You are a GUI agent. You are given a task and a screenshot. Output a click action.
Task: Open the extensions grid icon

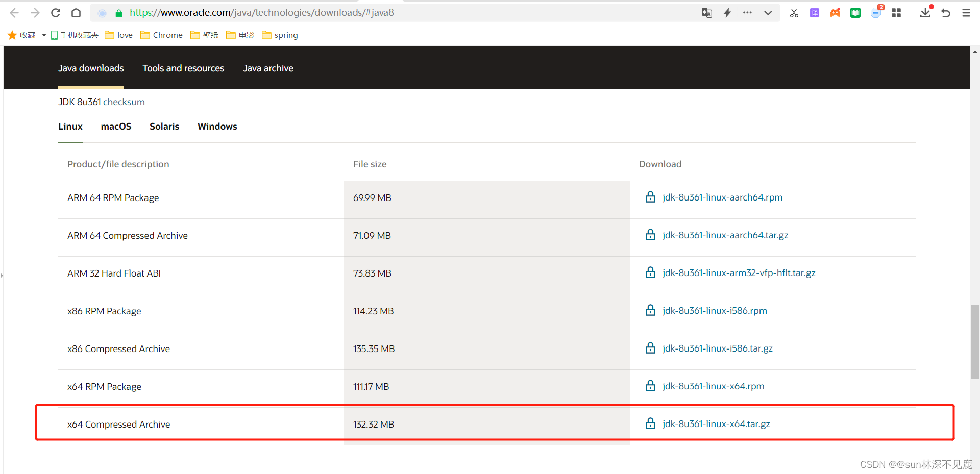[x=896, y=13]
